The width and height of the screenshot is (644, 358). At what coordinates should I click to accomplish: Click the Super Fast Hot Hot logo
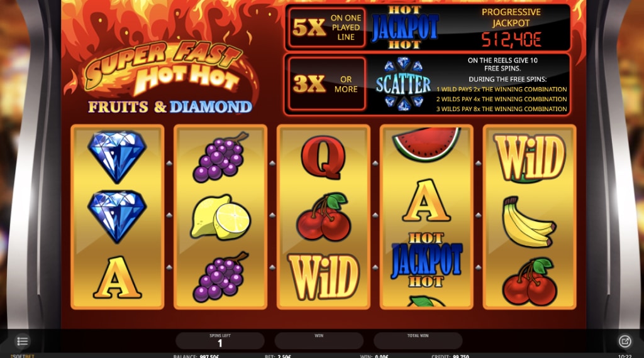click(164, 68)
